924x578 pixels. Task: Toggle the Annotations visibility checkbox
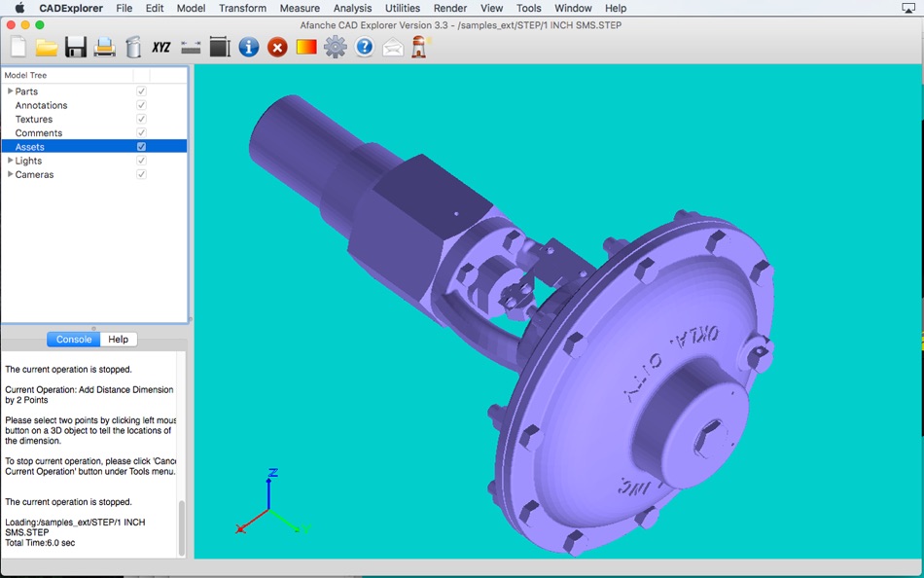point(141,105)
